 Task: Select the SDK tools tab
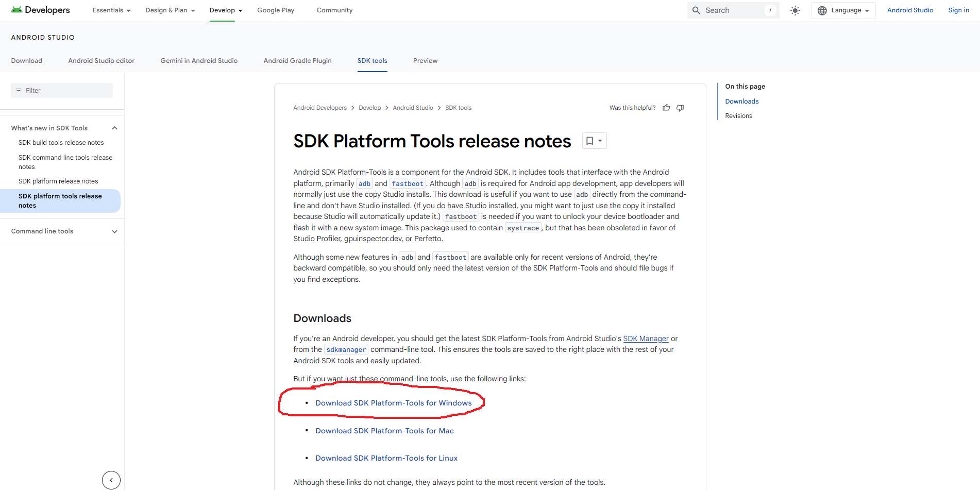pos(372,61)
